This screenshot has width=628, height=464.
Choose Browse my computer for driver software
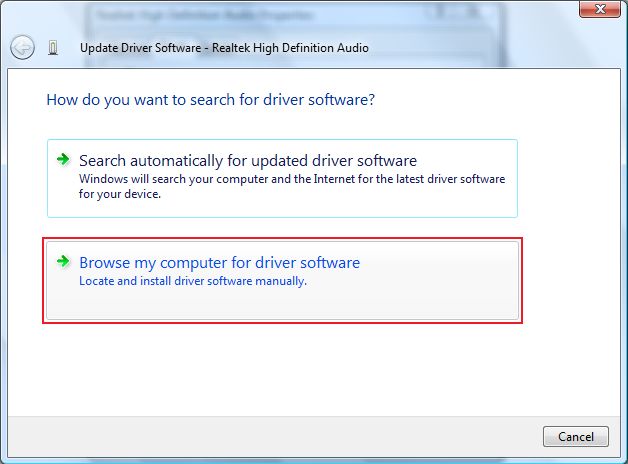point(282,281)
